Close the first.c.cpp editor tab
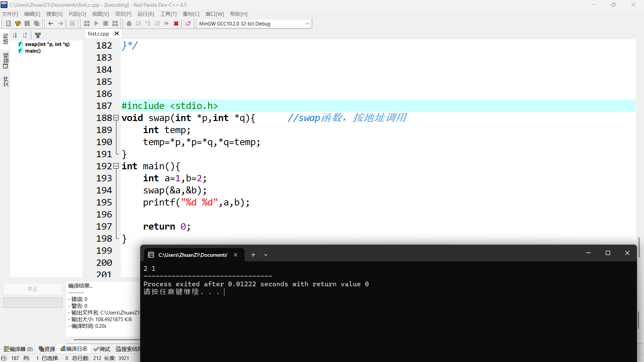The height and width of the screenshot is (362, 644). click(117, 34)
